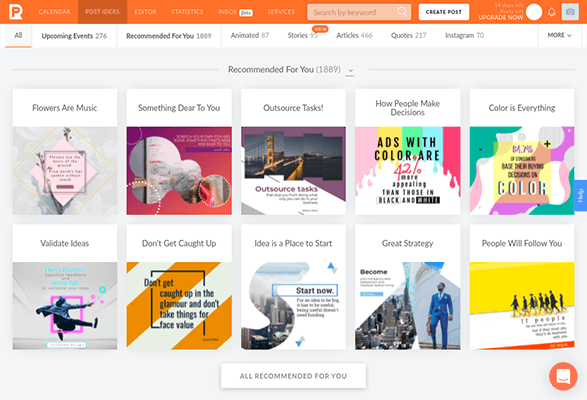Open the Don't Get Caught Up template
This screenshot has height=400, width=587.
tap(179, 287)
